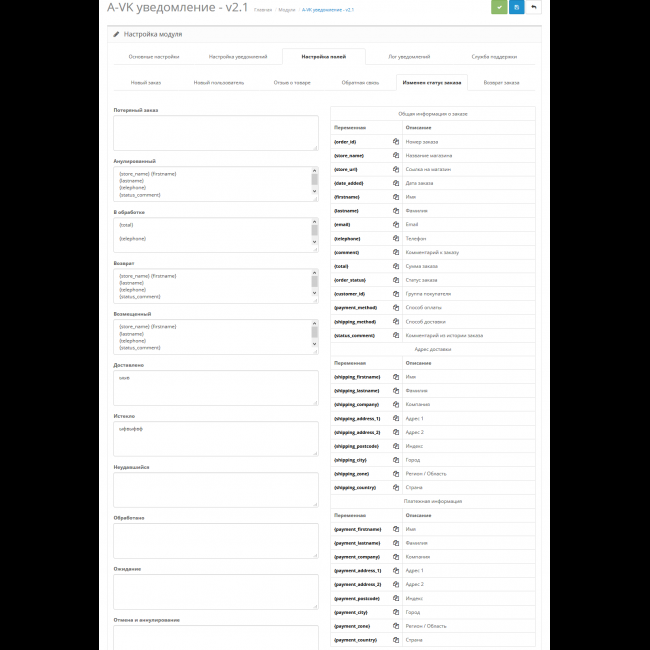Viewport: 650px width, 650px height.
Task: Click the green save checkmark button
Action: 499,7
